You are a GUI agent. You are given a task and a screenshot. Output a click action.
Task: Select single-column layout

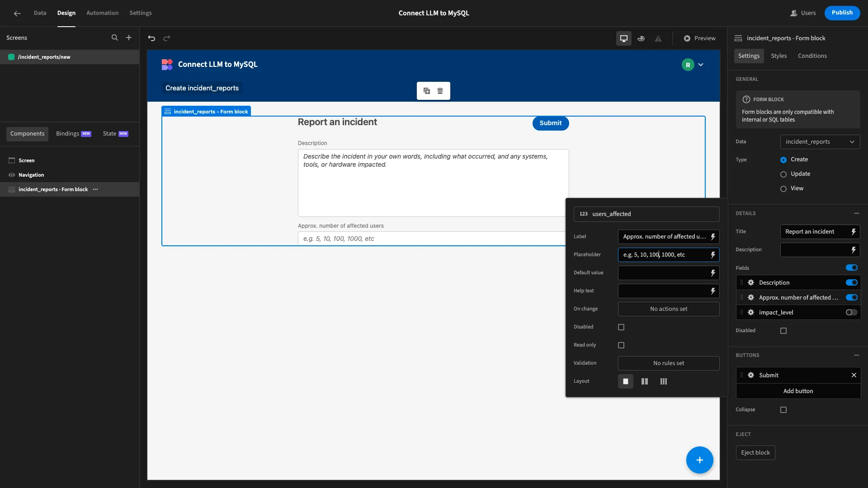[x=626, y=381]
